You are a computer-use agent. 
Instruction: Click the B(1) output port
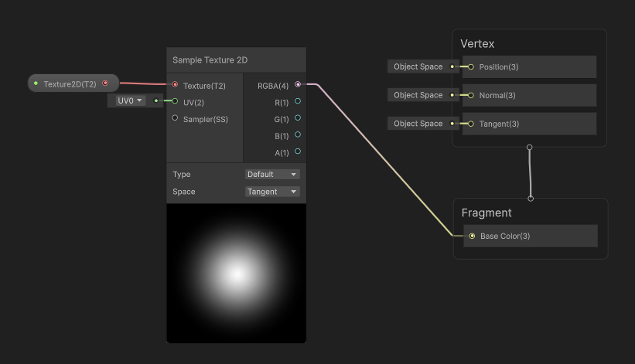298,134
